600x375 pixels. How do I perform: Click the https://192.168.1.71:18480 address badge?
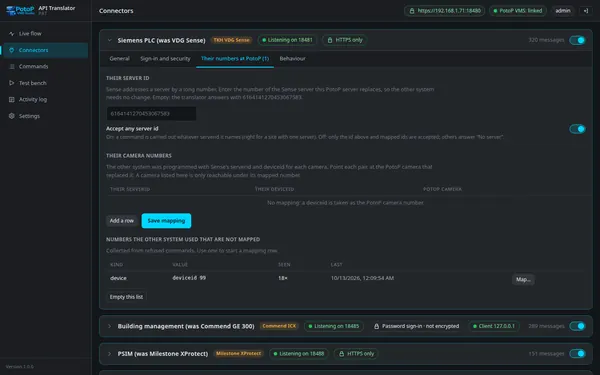[445, 11]
